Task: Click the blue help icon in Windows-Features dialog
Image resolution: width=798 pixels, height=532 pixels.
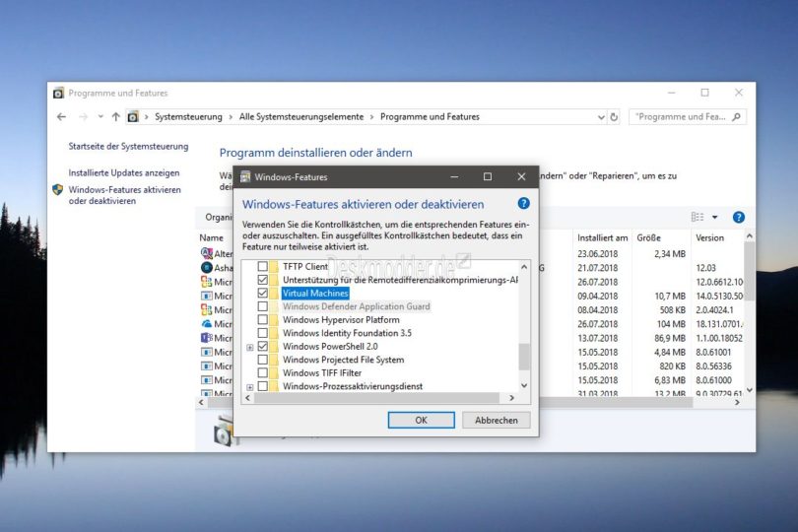Action: click(523, 204)
